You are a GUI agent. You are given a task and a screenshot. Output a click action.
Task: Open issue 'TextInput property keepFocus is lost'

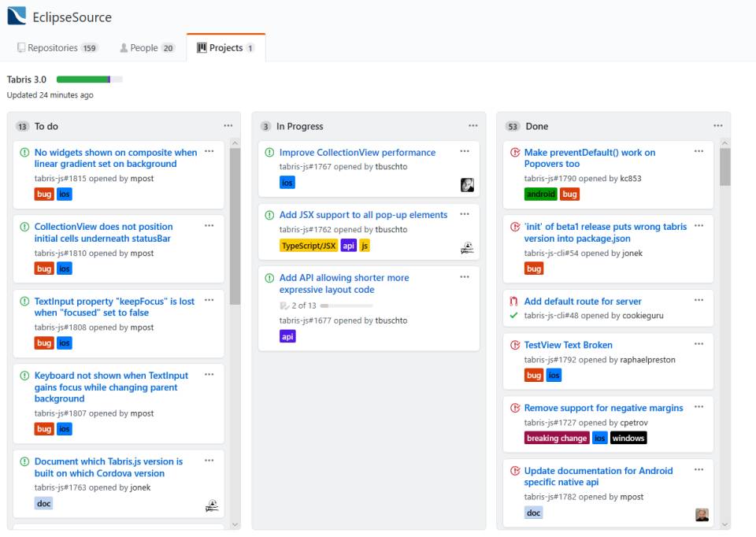pos(114,306)
